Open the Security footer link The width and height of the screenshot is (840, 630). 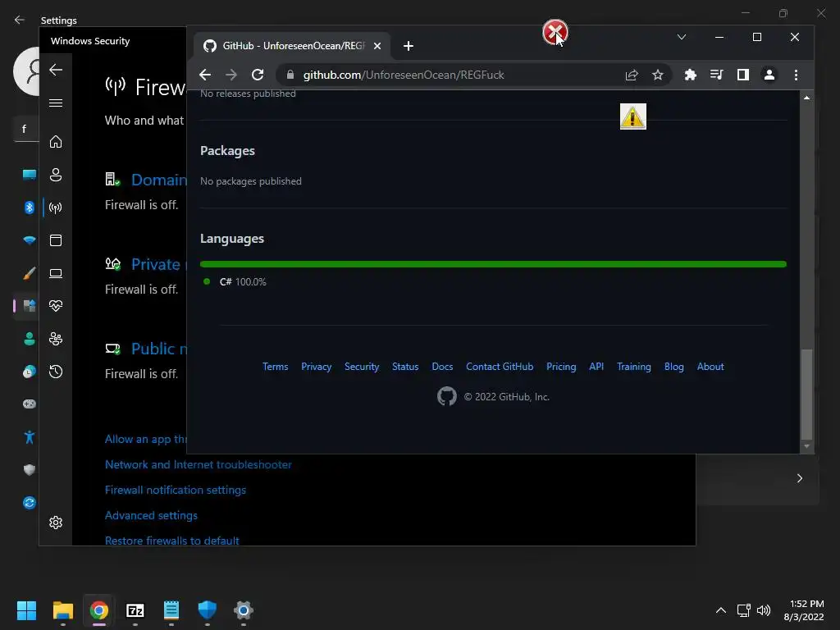[x=362, y=367]
